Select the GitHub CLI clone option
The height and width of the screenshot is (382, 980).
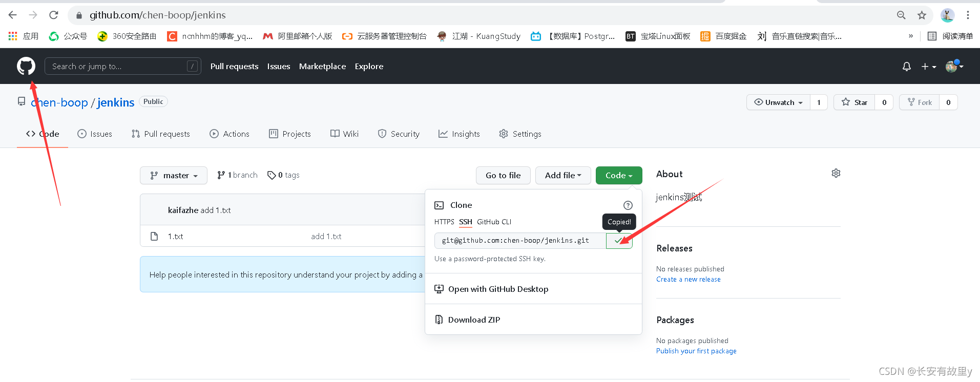pyautogui.click(x=494, y=222)
